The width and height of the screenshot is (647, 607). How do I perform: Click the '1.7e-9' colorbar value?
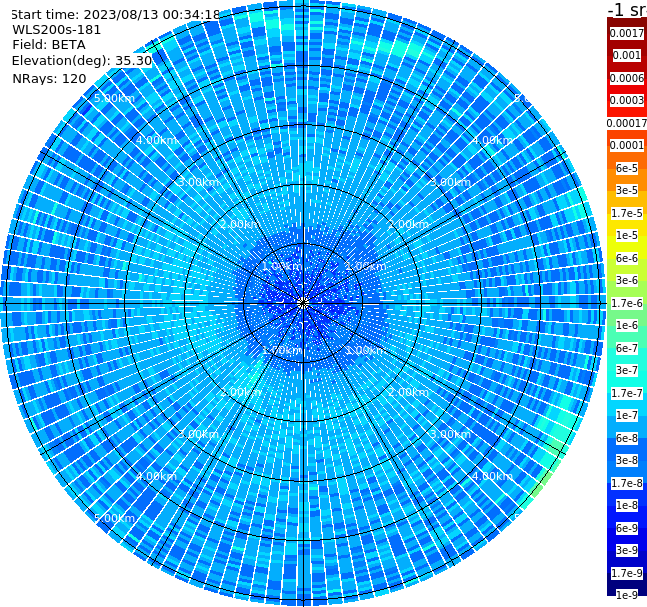point(627,573)
